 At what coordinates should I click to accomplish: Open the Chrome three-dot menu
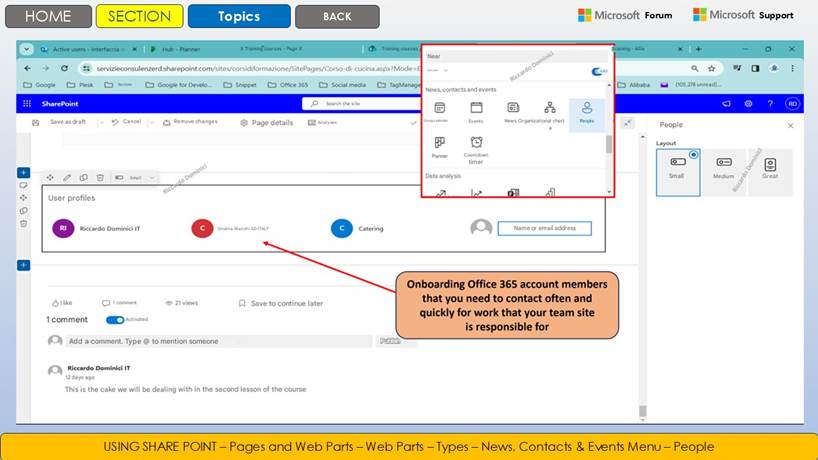[792, 68]
